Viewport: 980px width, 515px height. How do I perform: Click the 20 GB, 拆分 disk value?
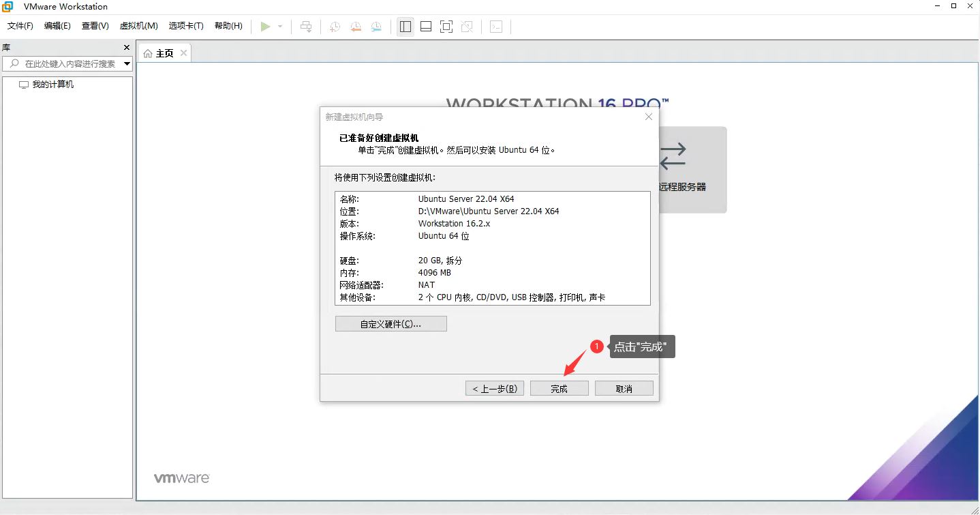(440, 261)
